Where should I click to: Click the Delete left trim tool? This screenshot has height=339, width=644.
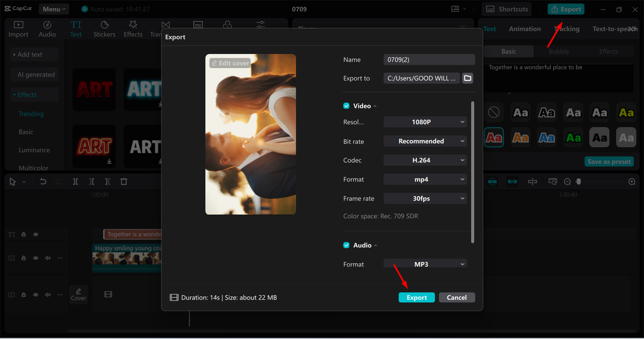tap(92, 182)
